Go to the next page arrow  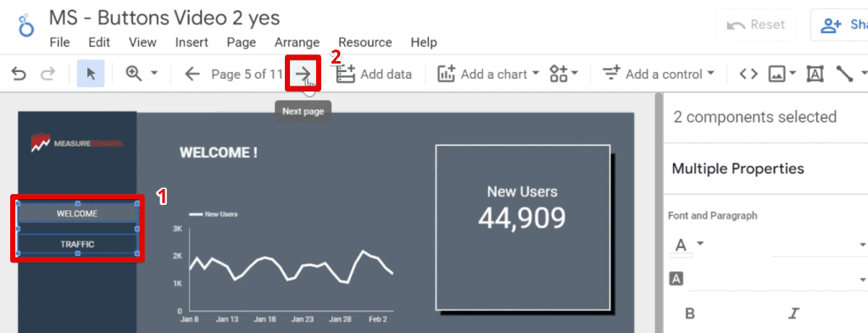point(303,74)
